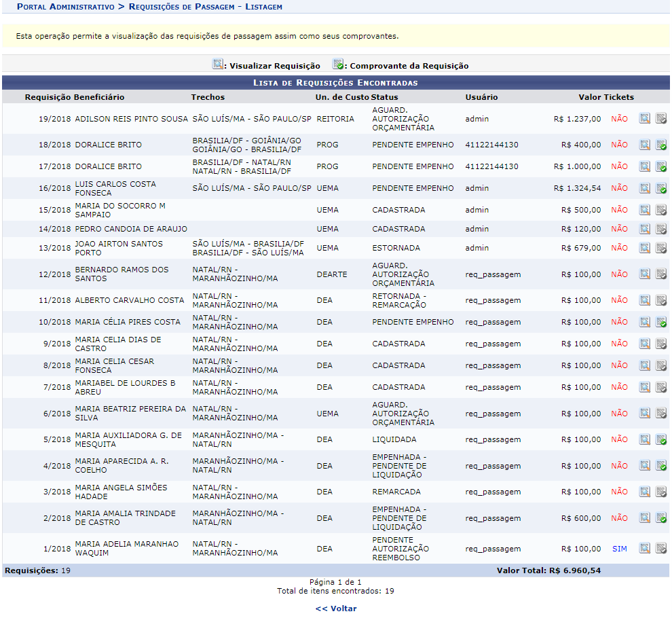View requisition 19/2018 for Adilson Reis

(x=644, y=119)
